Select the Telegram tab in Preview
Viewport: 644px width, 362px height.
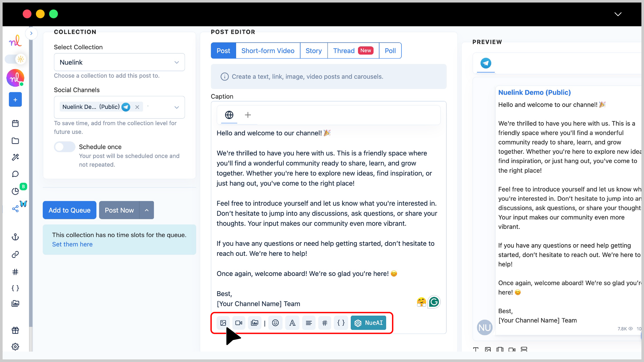coord(486,63)
